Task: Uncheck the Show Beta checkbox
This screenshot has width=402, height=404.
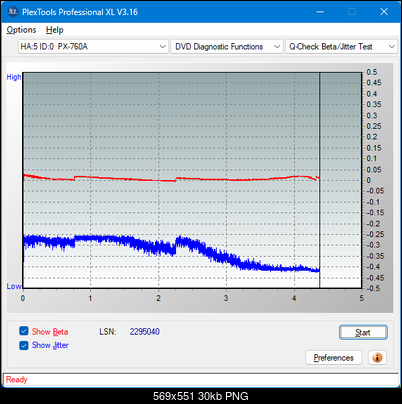Action: tap(24, 331)
